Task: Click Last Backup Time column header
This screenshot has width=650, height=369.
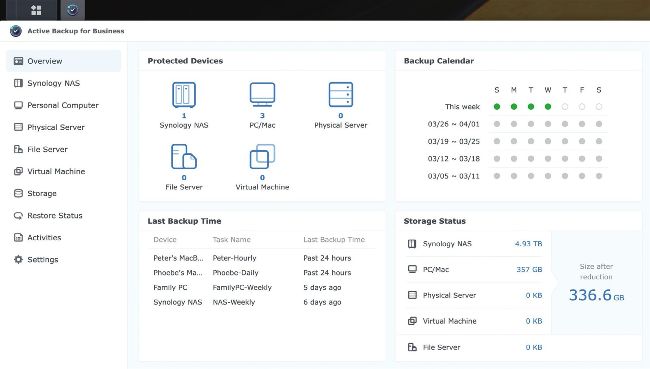Action: (334, 240)
